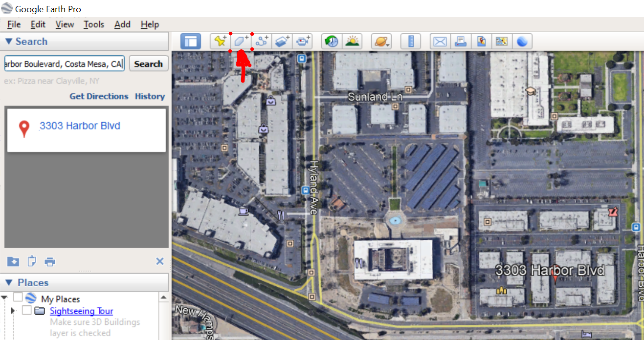Open the Add Image Overlay tool
Screen dimensions: 644x340
282,41
